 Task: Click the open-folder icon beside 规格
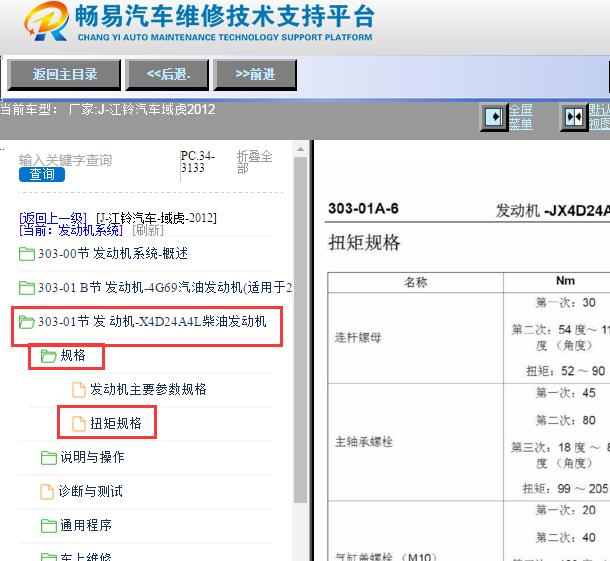[48, 356]
